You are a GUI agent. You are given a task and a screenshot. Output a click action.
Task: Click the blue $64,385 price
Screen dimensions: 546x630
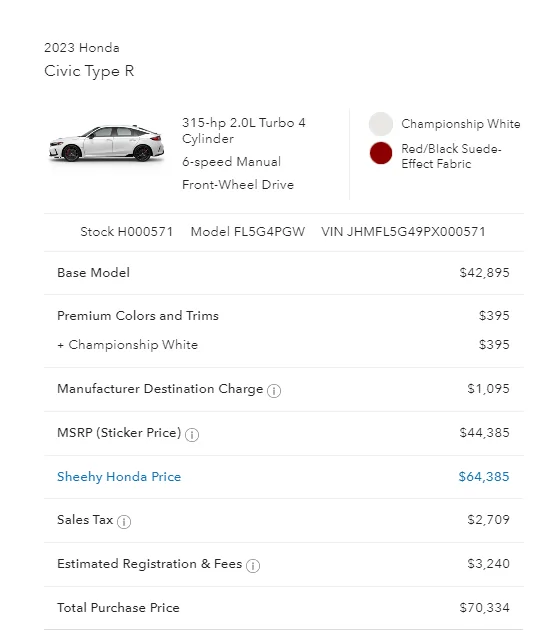484,477
